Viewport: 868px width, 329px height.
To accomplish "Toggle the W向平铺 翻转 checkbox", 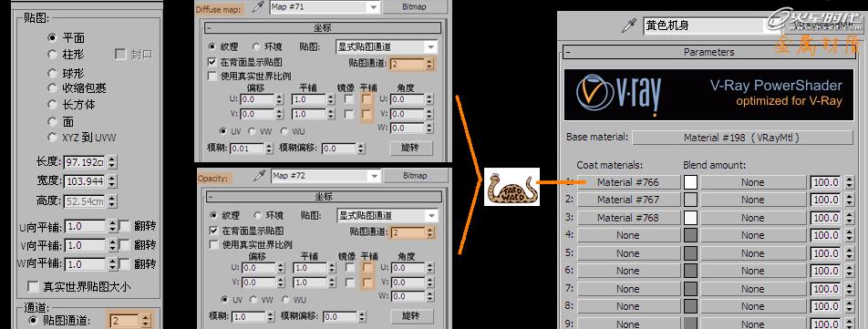I will [125, 263].
